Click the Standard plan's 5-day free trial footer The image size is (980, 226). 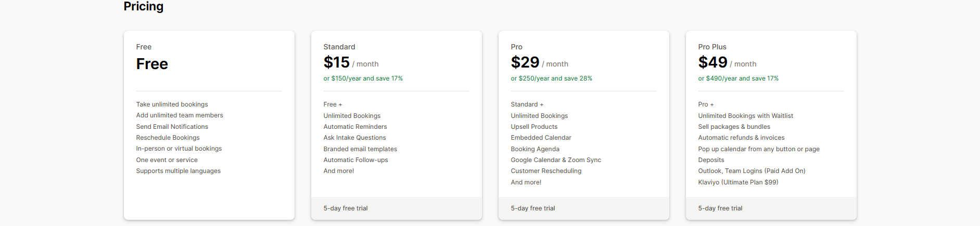tap(346, 208)
